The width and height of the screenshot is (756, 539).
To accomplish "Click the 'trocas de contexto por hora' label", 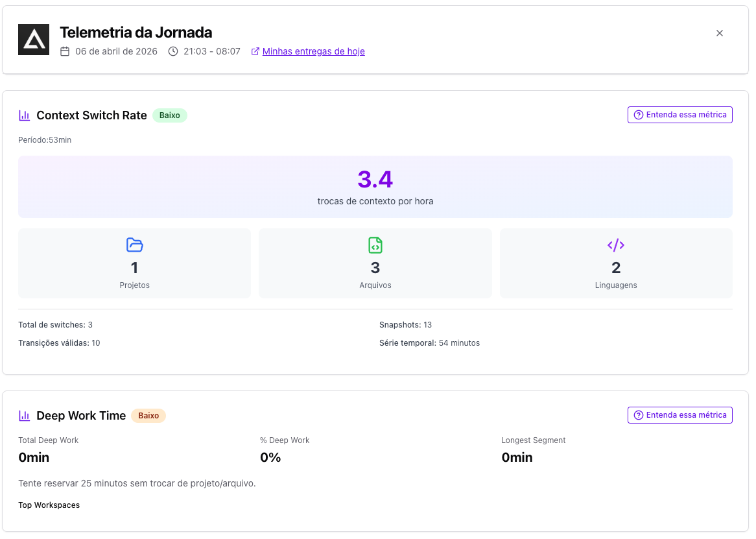I will pyautogui.click(x=375, y=201).
